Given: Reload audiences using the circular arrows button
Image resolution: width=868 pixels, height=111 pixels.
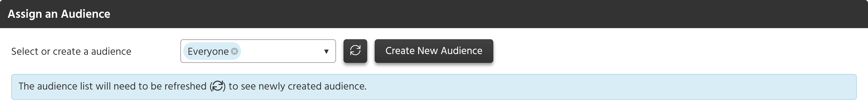Looking at the screenshot, I should tap(355, 51).
